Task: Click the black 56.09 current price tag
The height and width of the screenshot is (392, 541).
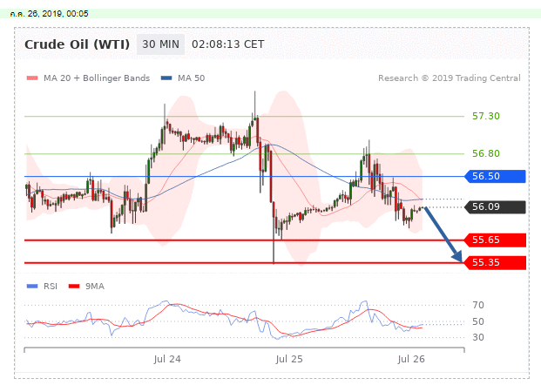Action: point(495,207)
